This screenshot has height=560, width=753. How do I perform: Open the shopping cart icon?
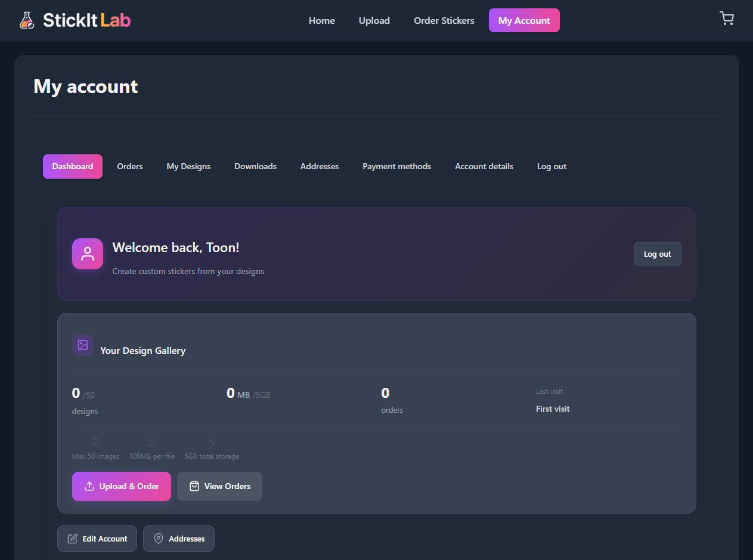pos(727,18)
